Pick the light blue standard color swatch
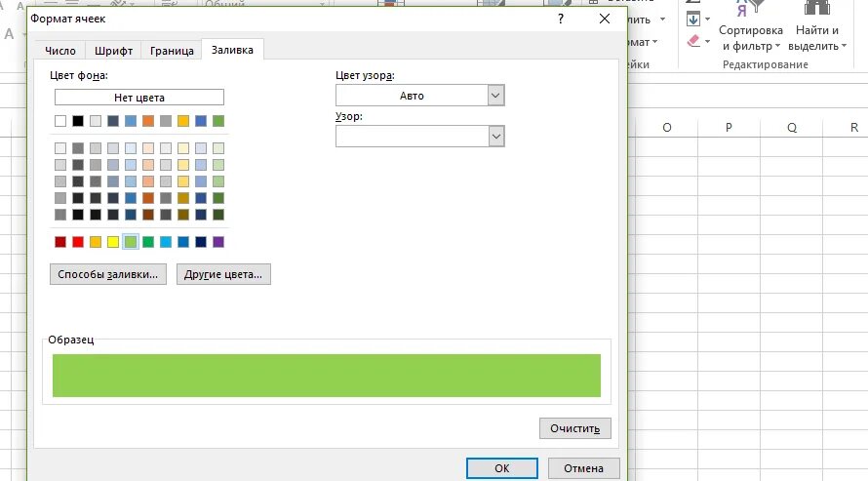 (166, 242)
